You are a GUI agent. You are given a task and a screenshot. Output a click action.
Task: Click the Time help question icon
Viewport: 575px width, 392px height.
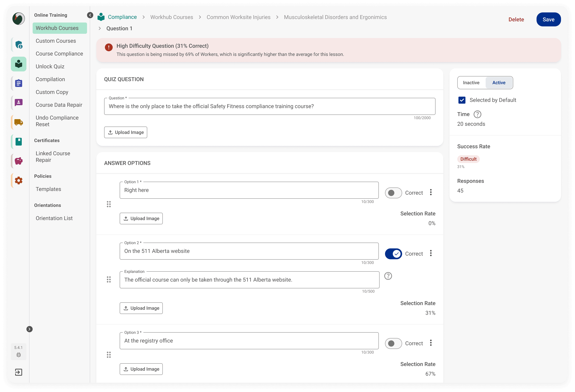[x=477, y=114]
